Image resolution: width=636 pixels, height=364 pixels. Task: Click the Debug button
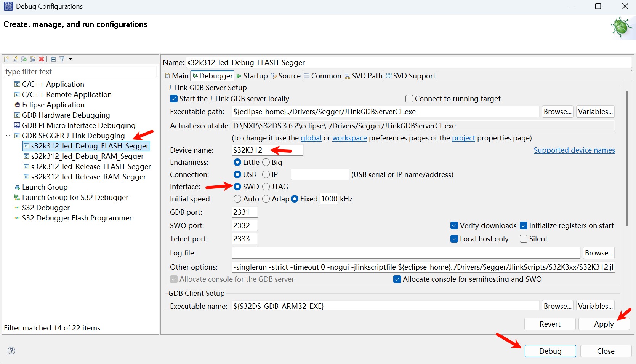pyautogui.click(x=550, y=351)
